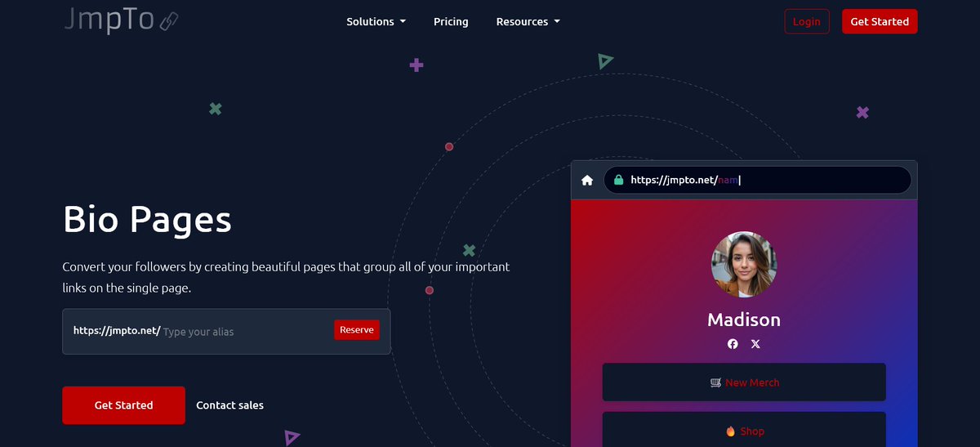This screenshot has width=980, height=447.
Task: Click the alias input field
Action: [x=245, y=332]
